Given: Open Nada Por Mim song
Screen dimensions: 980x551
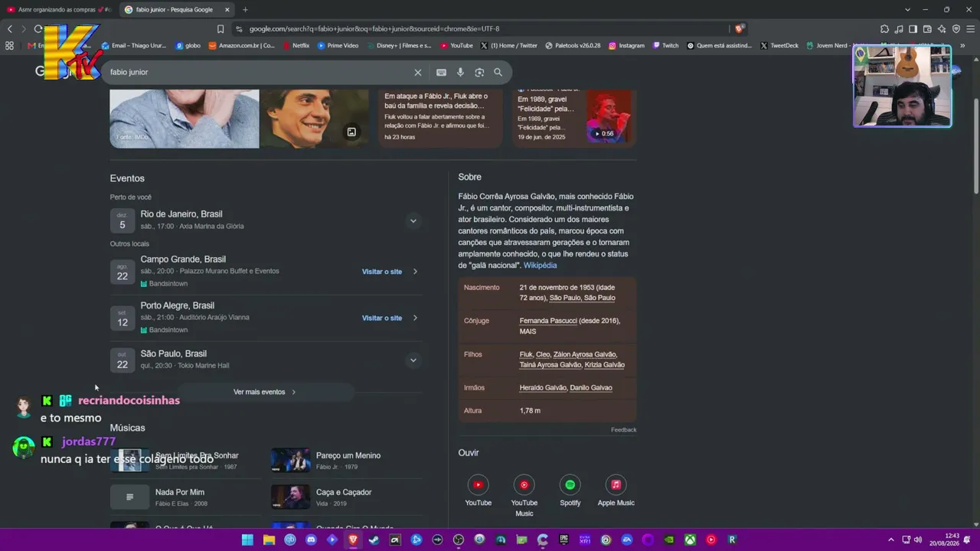Looking at the screenshot, I should tap(185, 497).
